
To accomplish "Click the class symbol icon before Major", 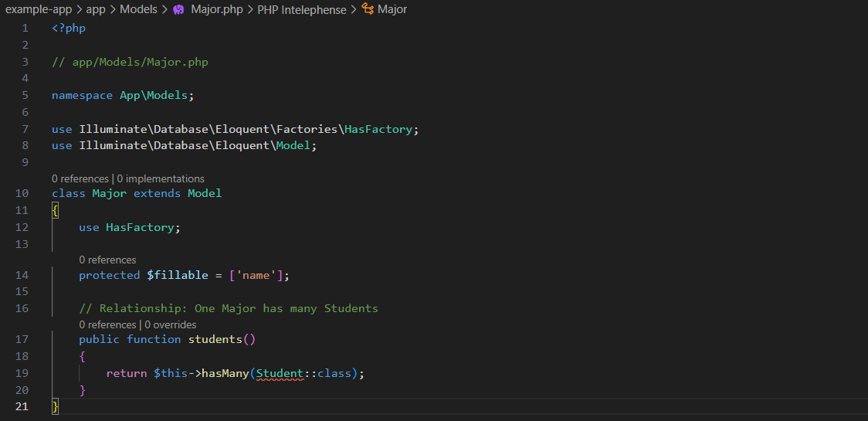I will [367, 8].
